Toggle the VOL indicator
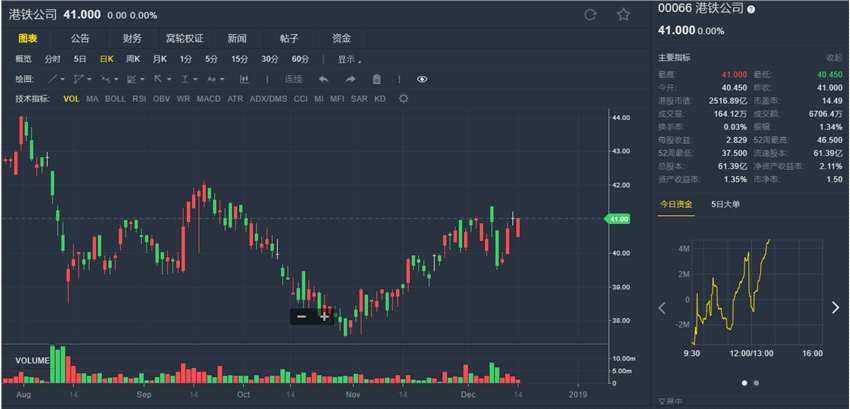The width and height of the screenshot is (850, 409). [x=72, y=99]
